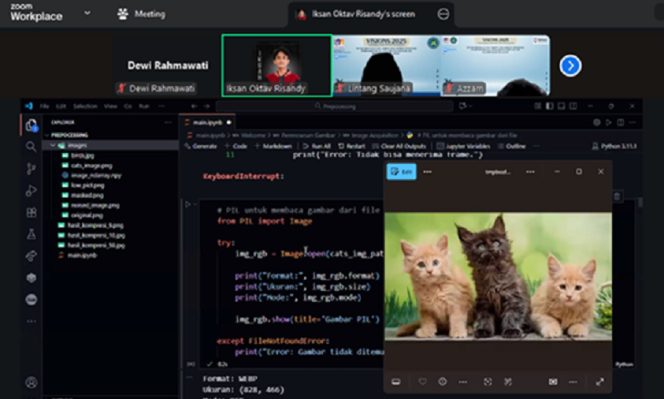
Task: Open the Zoom Workplace dropdown chevron
Action: [x=87, y=13]
